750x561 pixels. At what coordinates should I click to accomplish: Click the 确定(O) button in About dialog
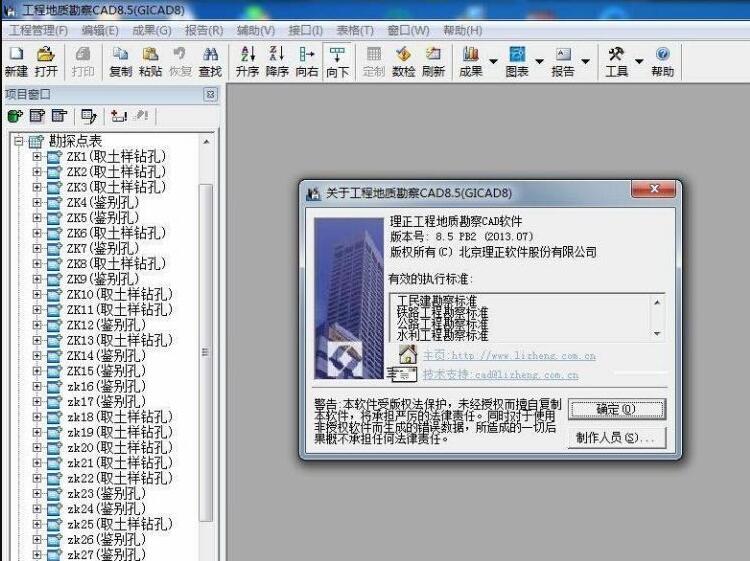[617, 409]
